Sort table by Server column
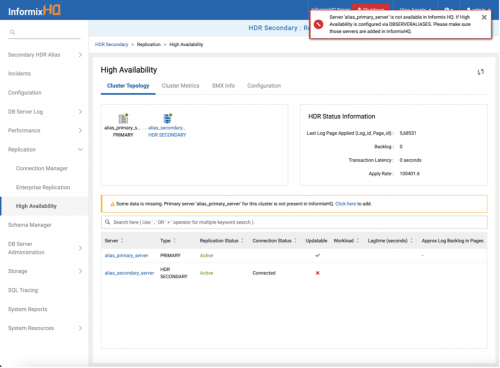500x368 pixels. [122, 241]
